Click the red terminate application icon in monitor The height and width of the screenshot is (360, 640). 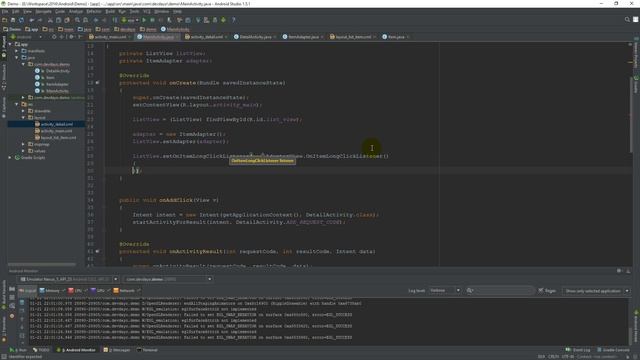(12, 316)
